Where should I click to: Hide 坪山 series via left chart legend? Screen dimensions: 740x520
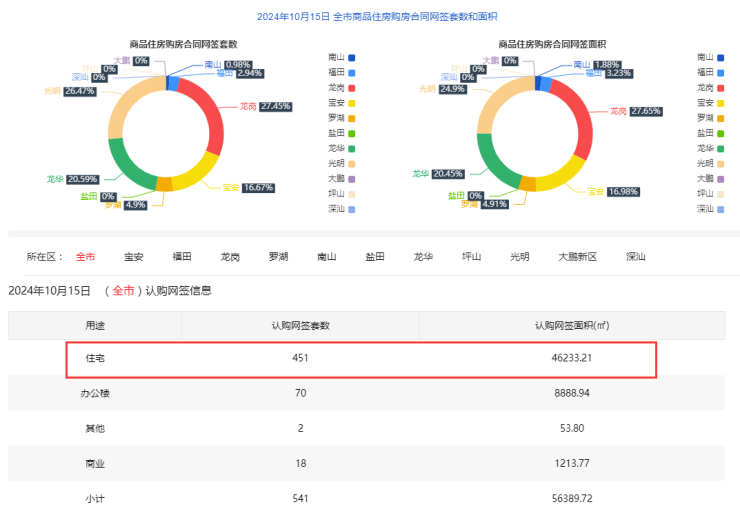(351, 193)
